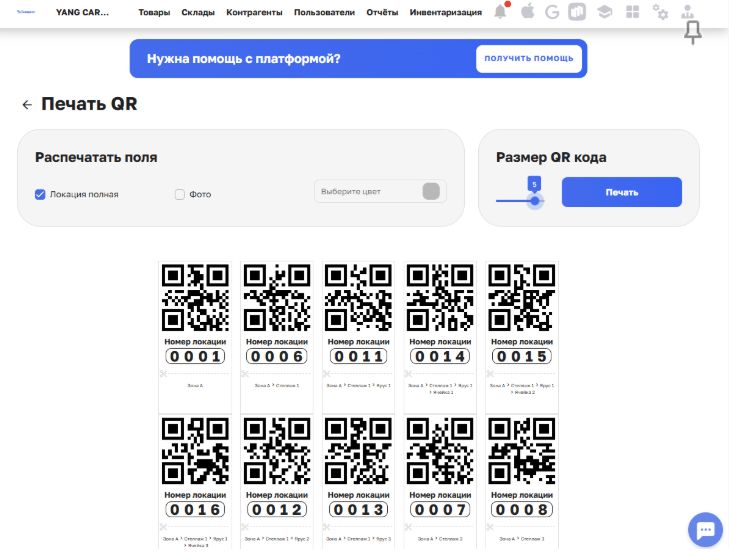Open the settings gears icon

click(x=660, y=13)
